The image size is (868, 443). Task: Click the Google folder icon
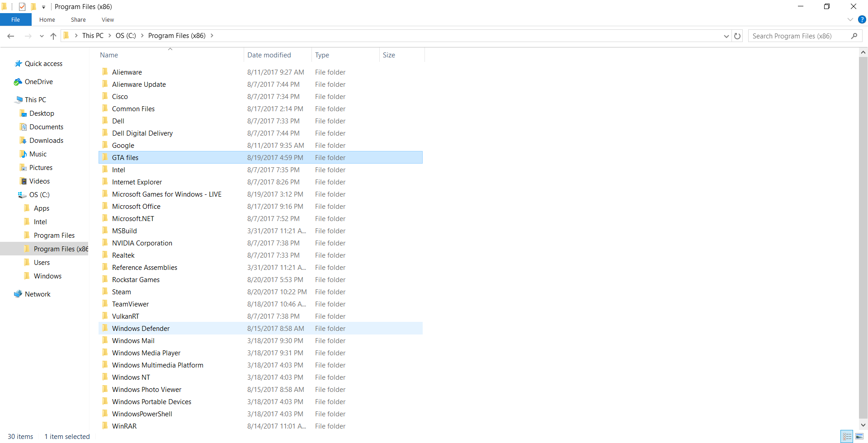(105, 145)
